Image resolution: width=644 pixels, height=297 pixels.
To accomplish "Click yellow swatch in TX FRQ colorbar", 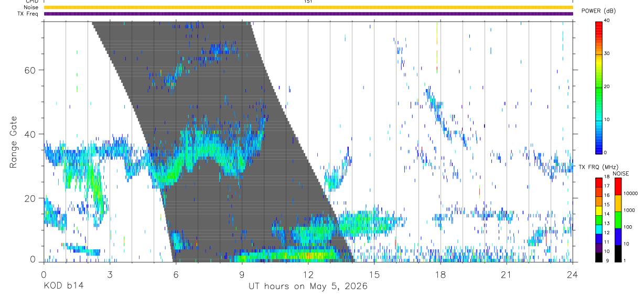I will (598, 211).
